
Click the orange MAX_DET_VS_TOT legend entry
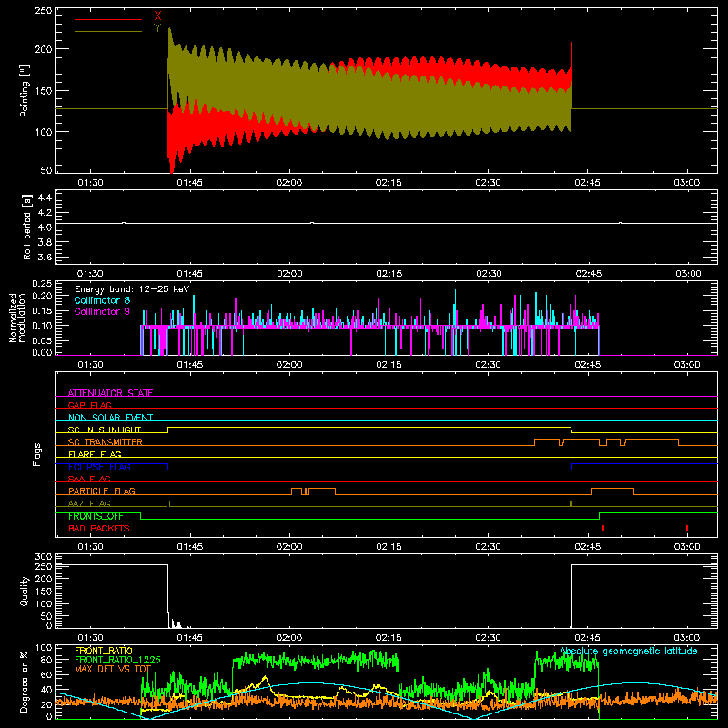[113, 669]
